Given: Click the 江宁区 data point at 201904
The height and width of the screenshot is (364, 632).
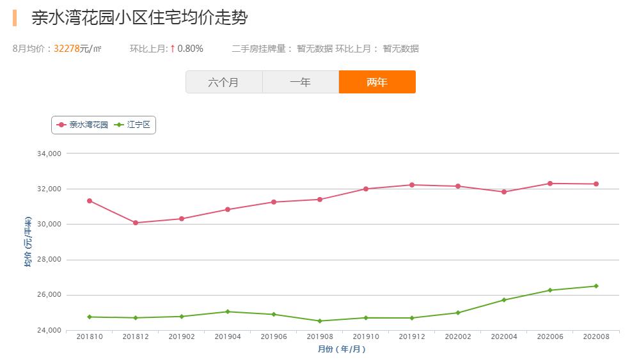Looking at the screenshot, I should 228,312.
